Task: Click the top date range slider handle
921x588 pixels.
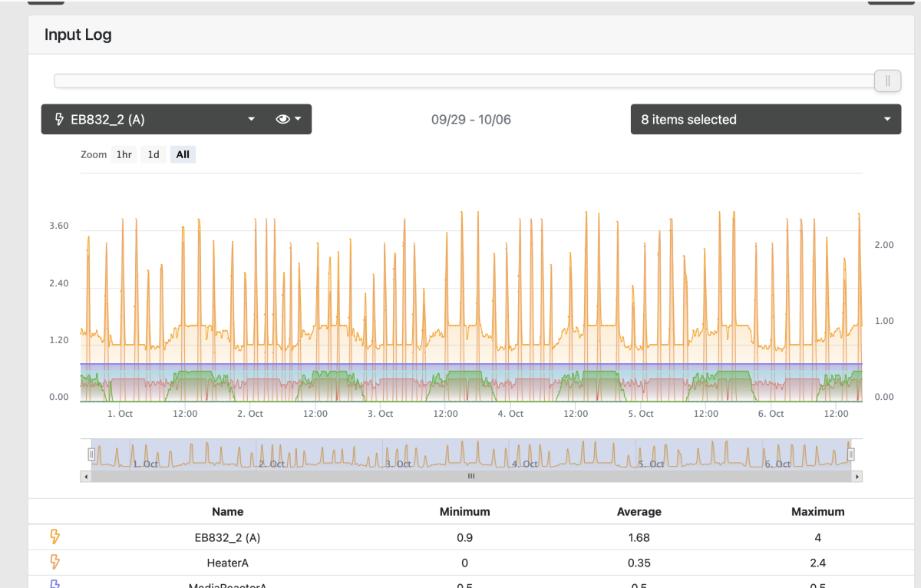Action: pyautogui.click(x=887, y=81)
